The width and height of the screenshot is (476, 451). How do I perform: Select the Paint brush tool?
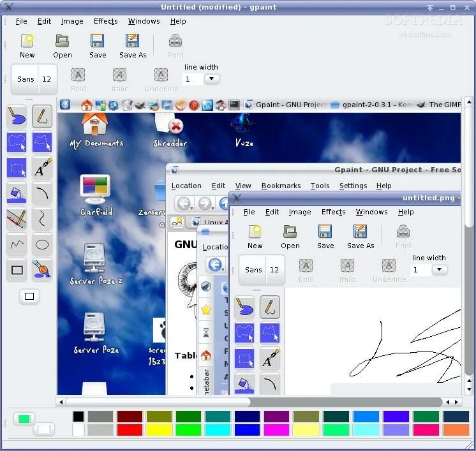tap(42, 269)
